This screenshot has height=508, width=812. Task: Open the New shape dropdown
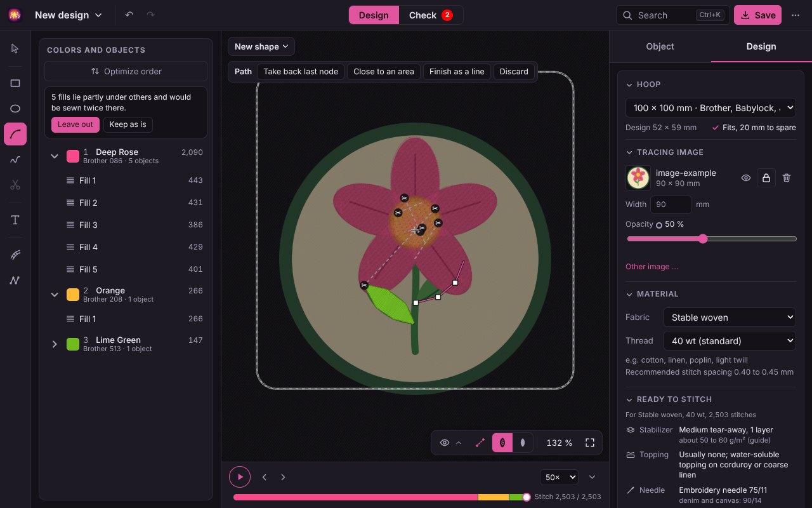pos(261,46)
